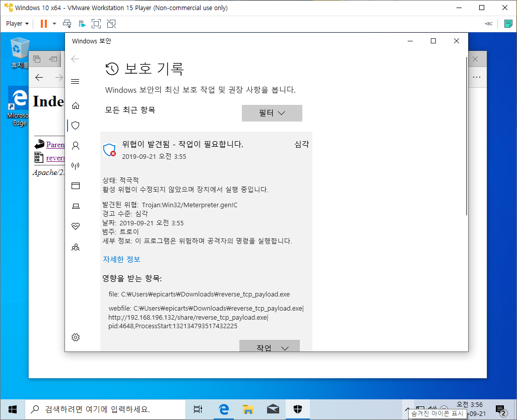Open Account protection person icon
Image resolution: width=517 pixels, height=420 pixels.
tap(76, 146)
